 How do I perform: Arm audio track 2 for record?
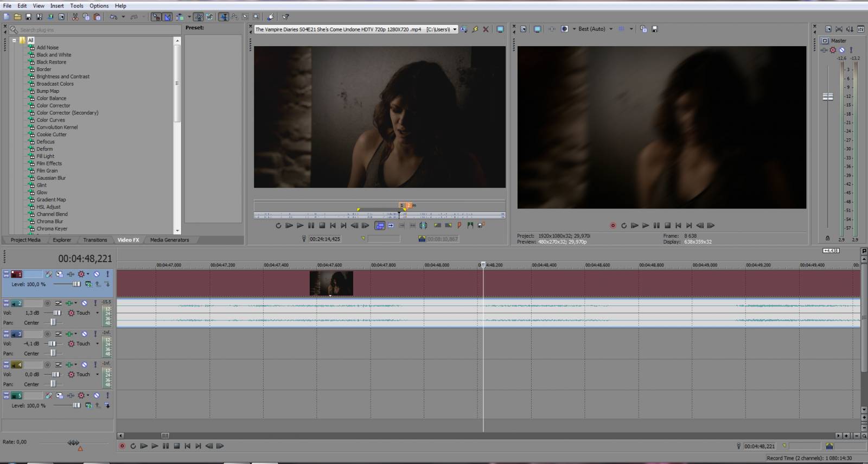coord(47,303)
